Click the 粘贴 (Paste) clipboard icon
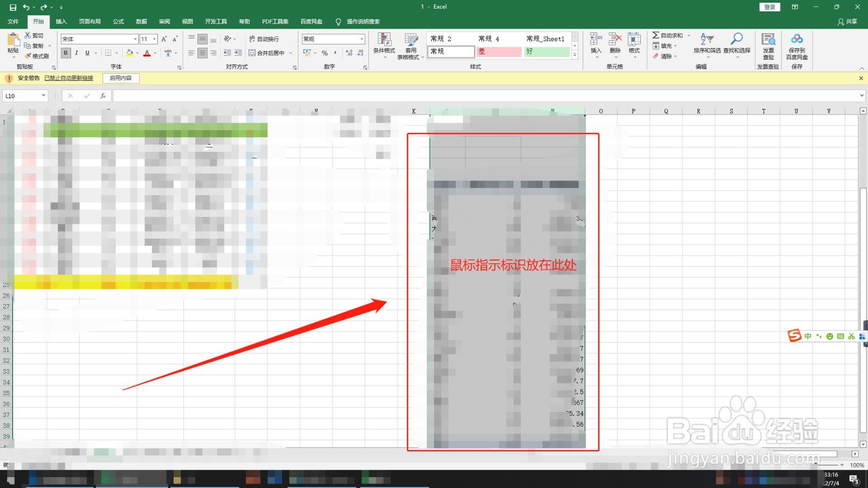Viewport: 868px width, 488px height. [13, 40]
